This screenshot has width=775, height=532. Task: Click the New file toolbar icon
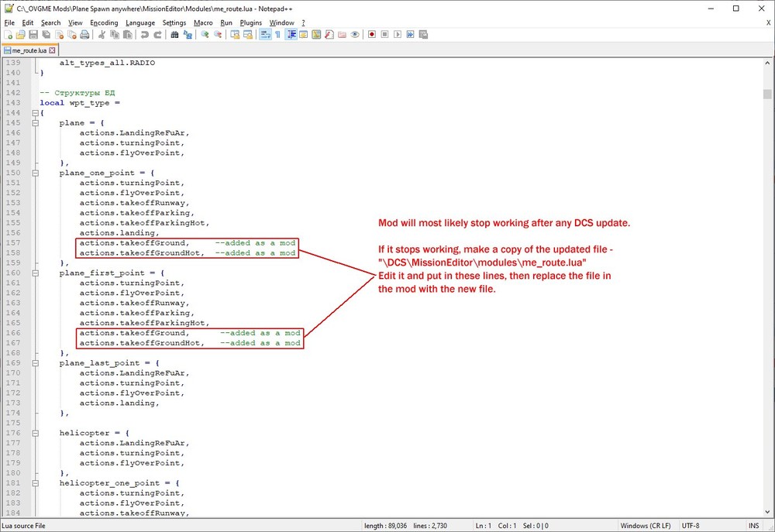click(x=9, y=35)
